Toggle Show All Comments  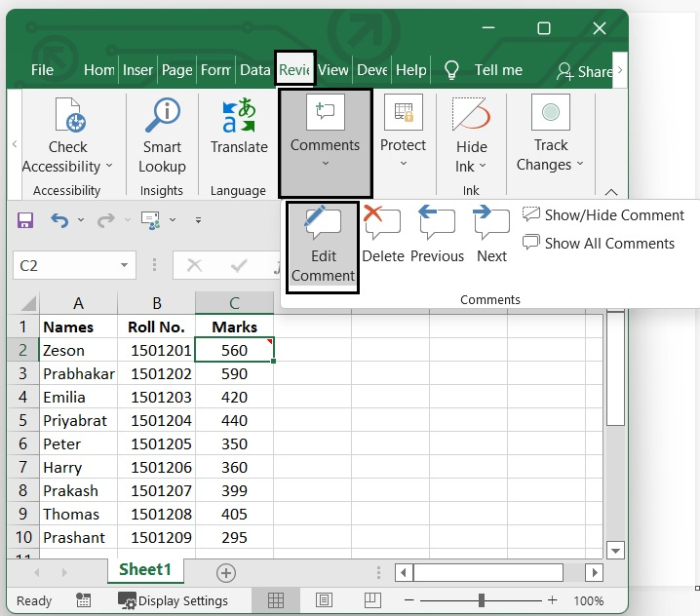tap(598, 243)
